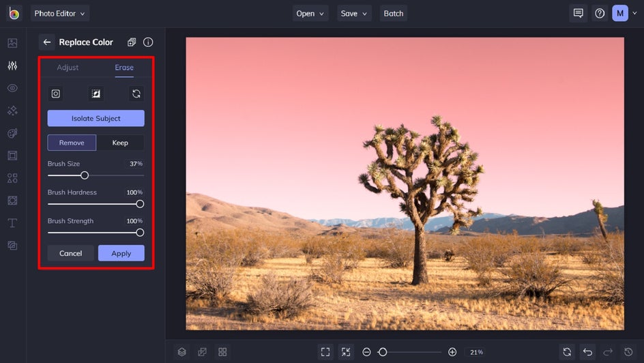Open the help question mark icon
Image resolution: width=644 pixels, height=363 pixels.
[x=600, y=13]
